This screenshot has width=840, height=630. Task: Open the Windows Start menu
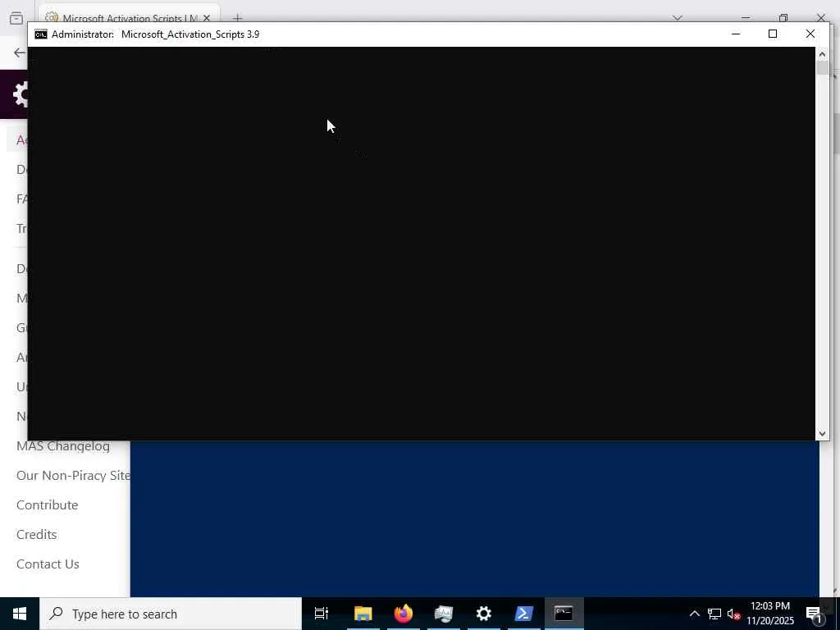point(20,614)
